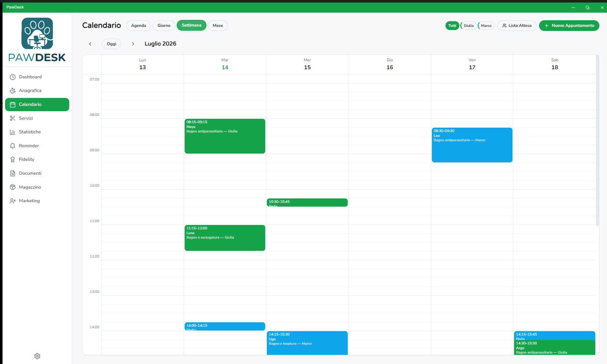Switch to Agenda view
This screenshot has width=607, height=364.
pos(138,26)
